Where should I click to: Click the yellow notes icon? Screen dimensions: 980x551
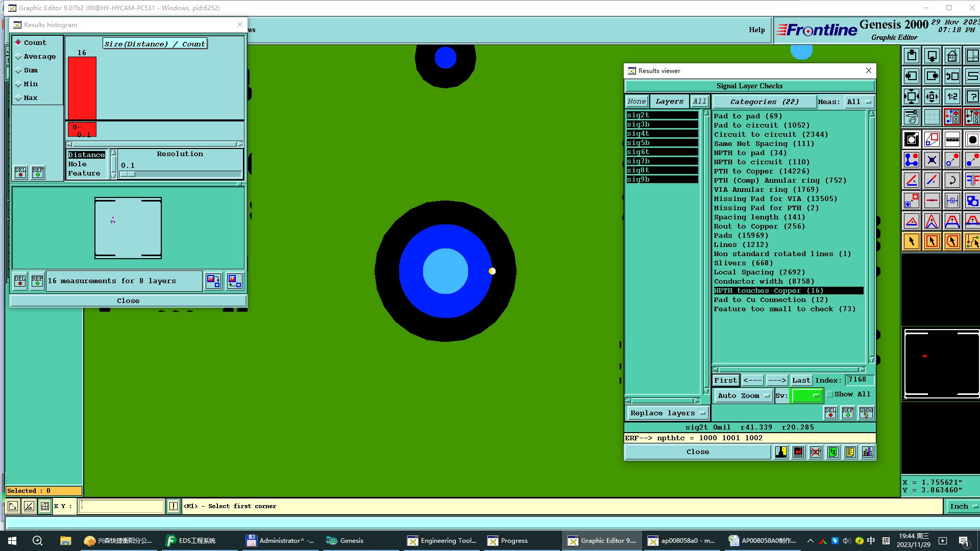850,452
